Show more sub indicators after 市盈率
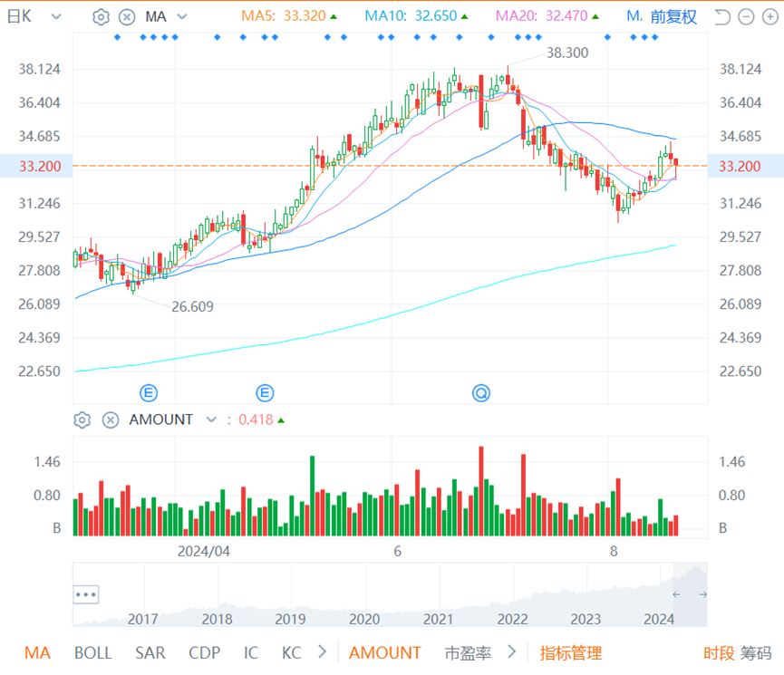 pyautogui.click(x=511, y=652)
